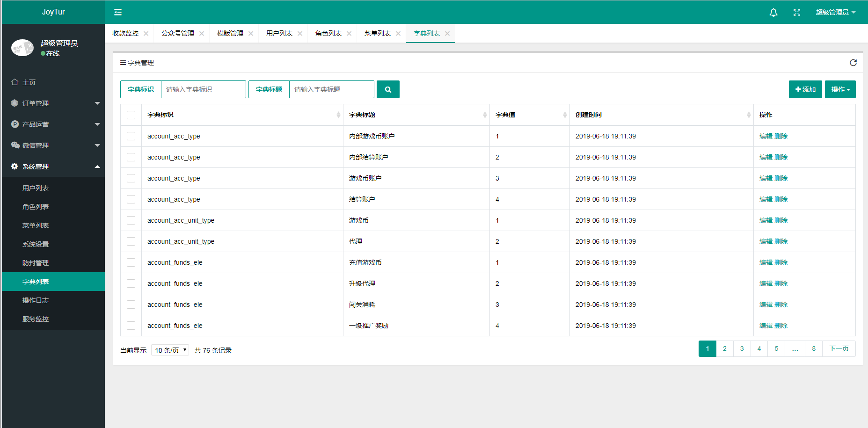The height and width of the screenshot is (428, 868).
Task: Open the 超级管理员 account dropdown
Action: 836,12
